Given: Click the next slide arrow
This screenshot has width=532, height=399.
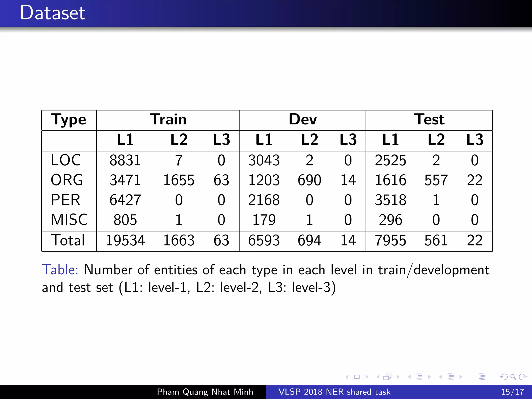Looking at the screenshot, I should [367, 377].
